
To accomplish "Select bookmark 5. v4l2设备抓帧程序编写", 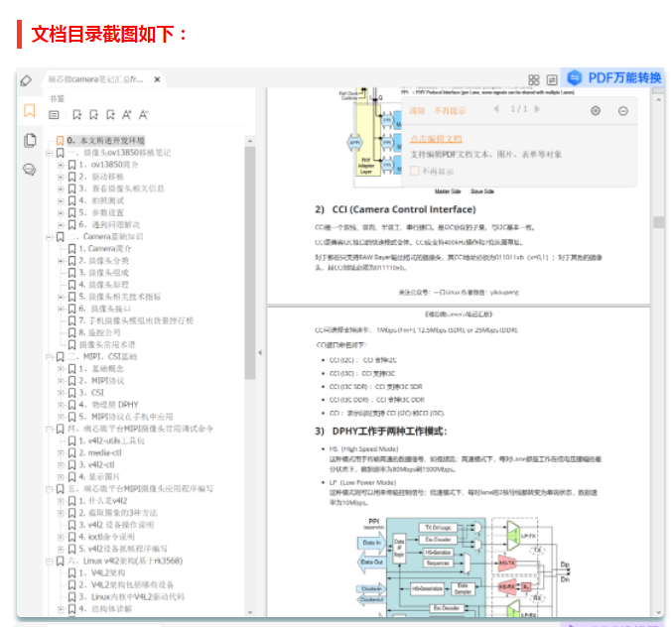I will coord(123,549).
